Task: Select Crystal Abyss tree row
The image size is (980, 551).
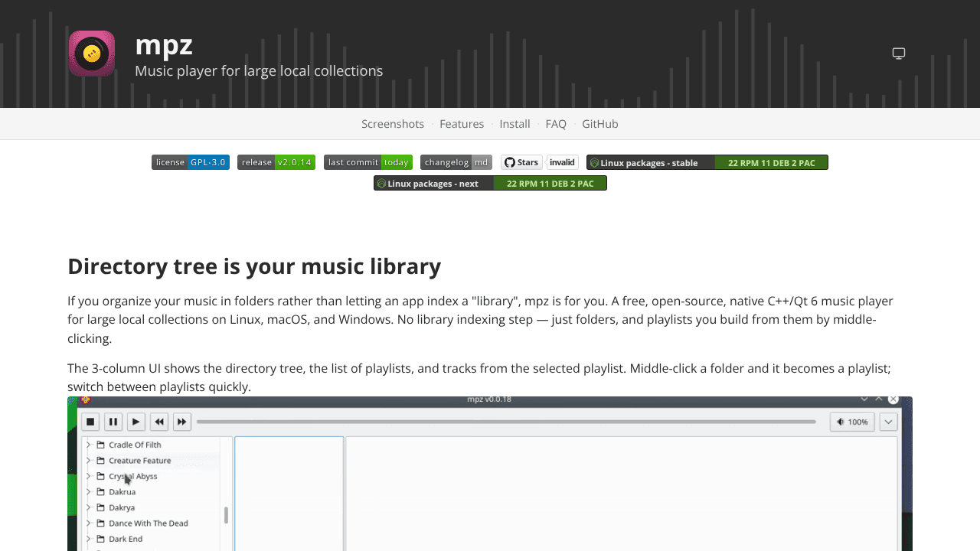Action: (152, 476)
